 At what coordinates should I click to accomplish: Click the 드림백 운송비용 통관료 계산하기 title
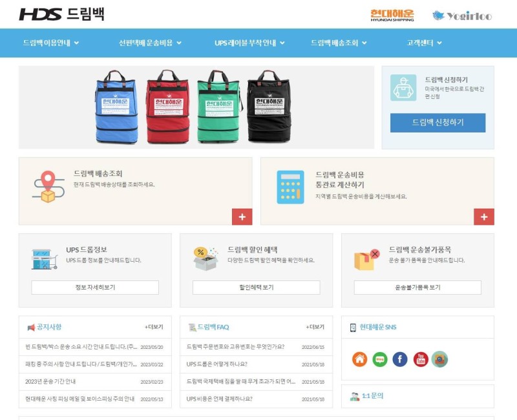pyautogui.click(x=340, y=180)
